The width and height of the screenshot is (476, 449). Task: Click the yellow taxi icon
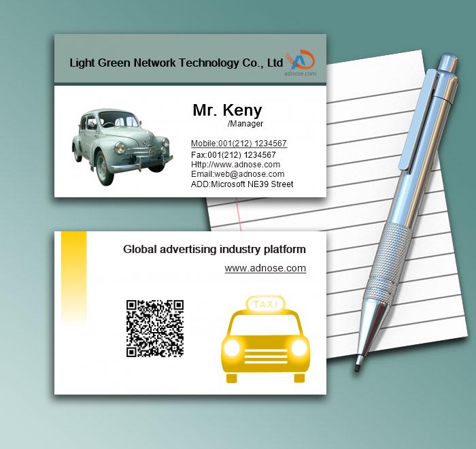pyautogui.click(x=265, y=339)
